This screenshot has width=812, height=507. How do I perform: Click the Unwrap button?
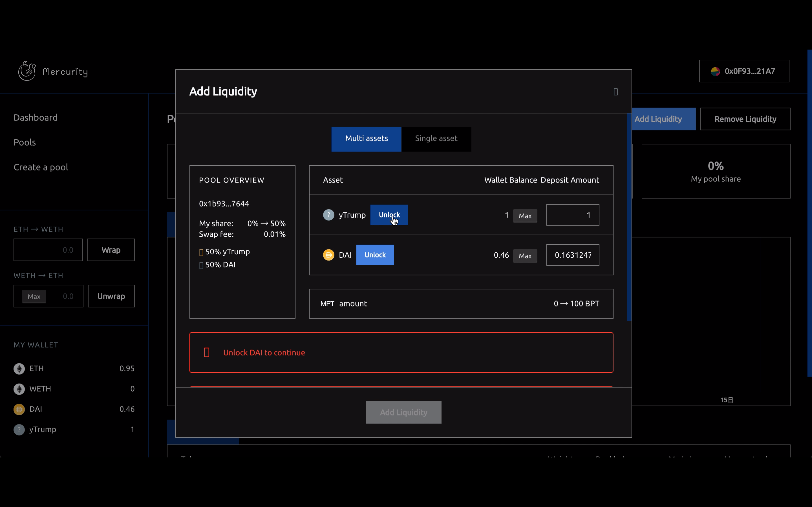tap(111, 296)
